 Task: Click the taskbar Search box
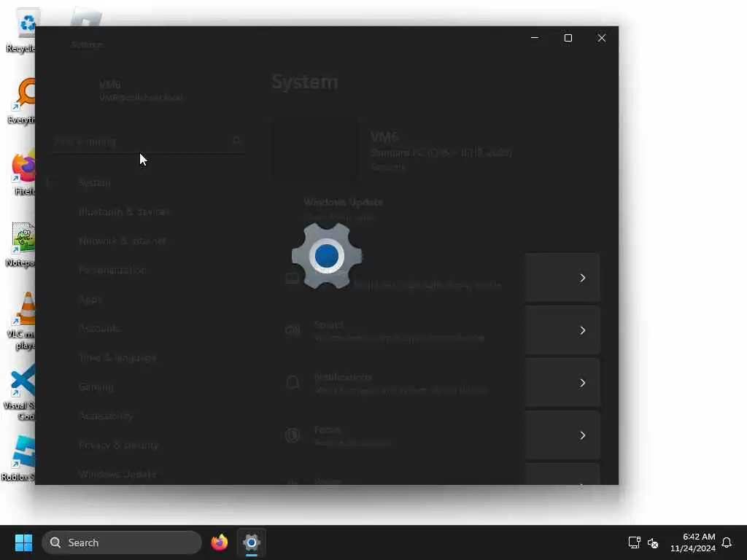point(122,542)
